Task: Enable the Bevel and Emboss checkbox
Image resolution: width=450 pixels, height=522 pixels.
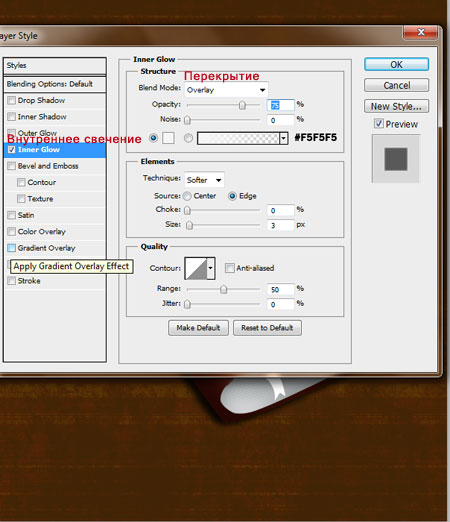Action: (x=12, y=166)
